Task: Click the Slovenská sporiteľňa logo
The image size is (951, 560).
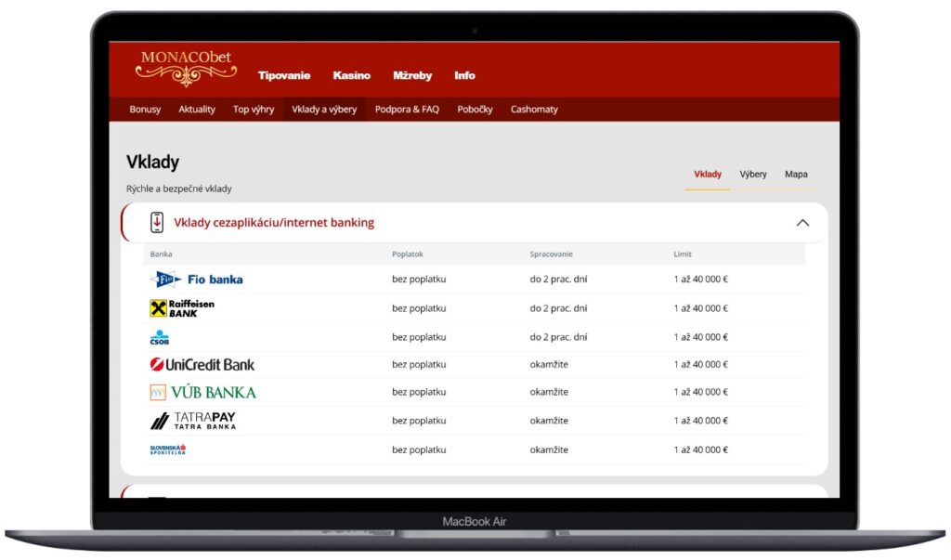Action: pyautogui.click(x=167, y=449)
